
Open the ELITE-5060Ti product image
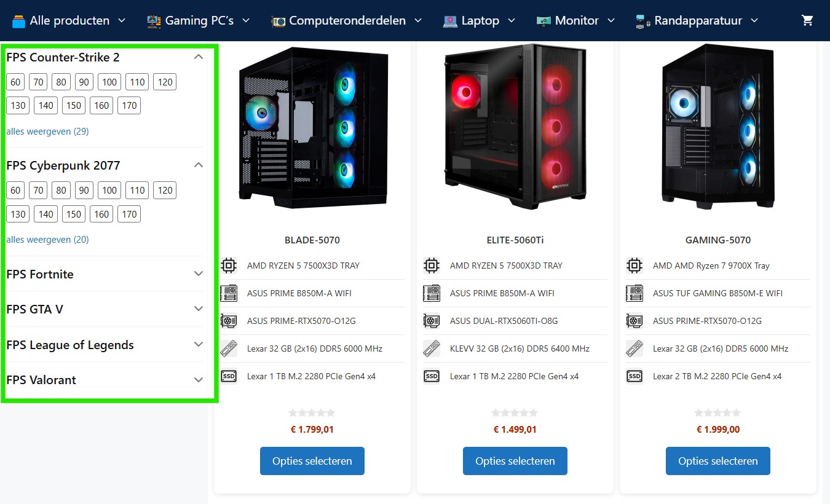(515, 126)
